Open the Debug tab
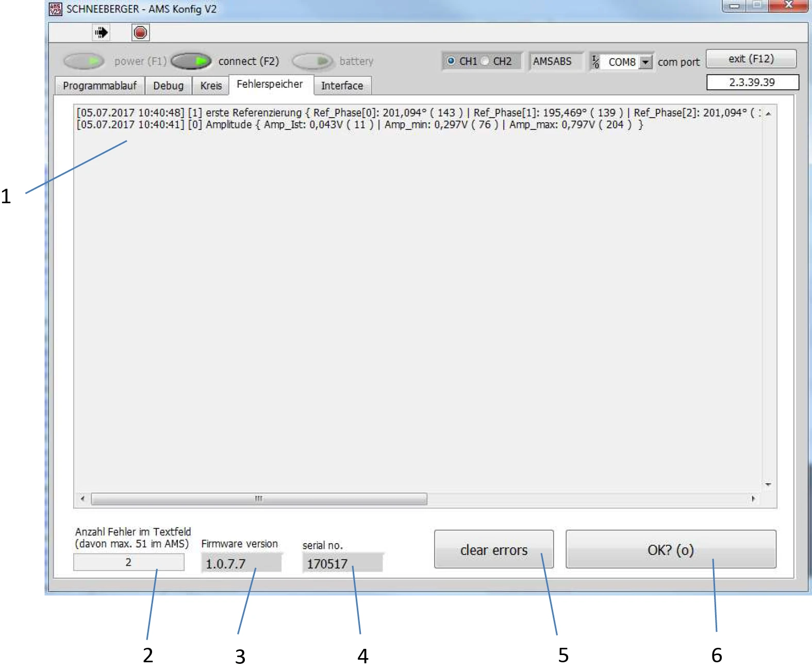Image resolution: width=812 pixels, height=670 pixels. 168,86
